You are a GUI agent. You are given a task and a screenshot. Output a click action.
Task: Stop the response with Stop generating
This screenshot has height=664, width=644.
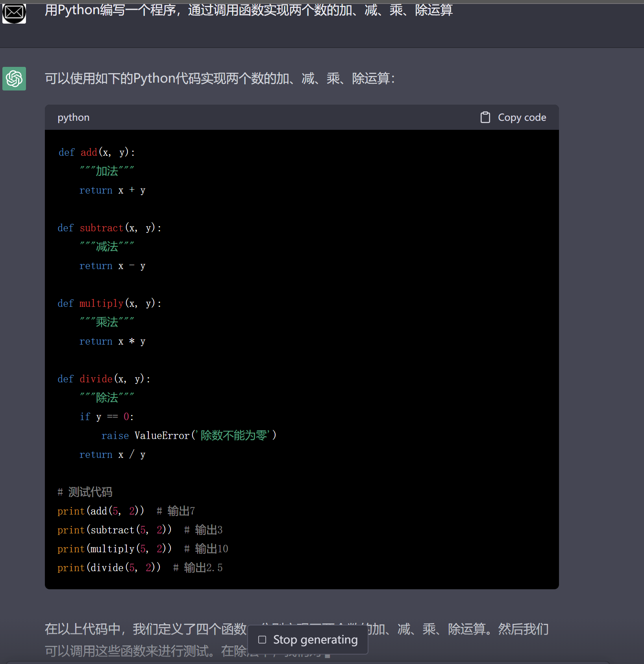pos(308,640)
